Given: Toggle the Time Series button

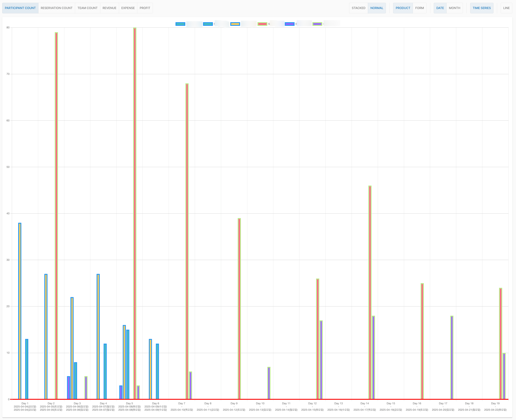Looking at the screenshot, I should click(x=481, y=8).
